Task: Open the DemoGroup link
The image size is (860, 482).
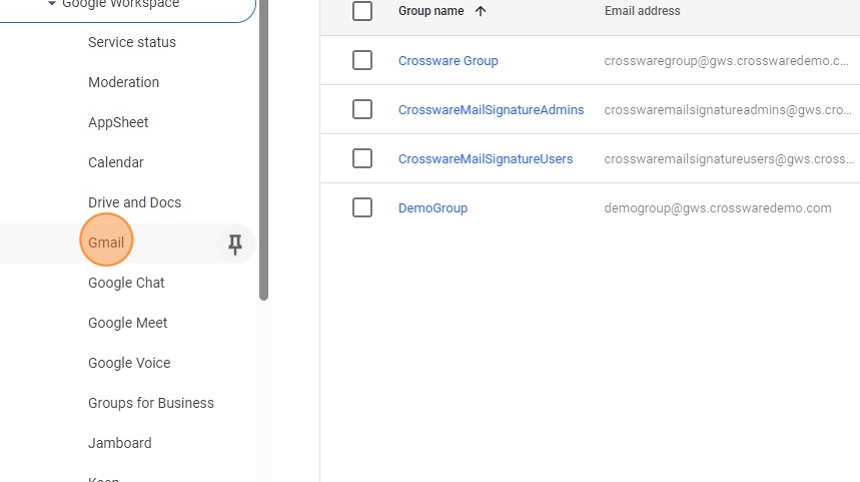Action: pos(432,208)
